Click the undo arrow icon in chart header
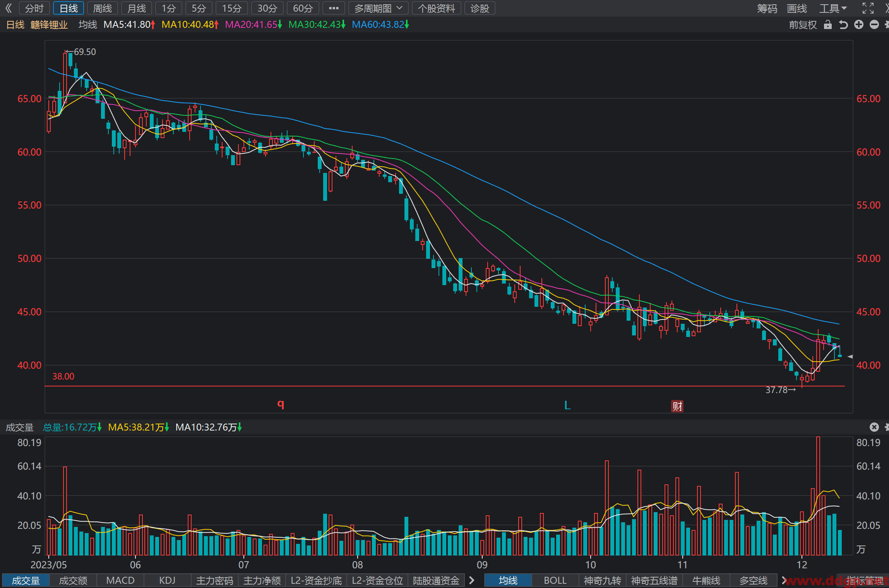Image resolution: width=889 pixels, height=588 pixels. pos(843,25)
